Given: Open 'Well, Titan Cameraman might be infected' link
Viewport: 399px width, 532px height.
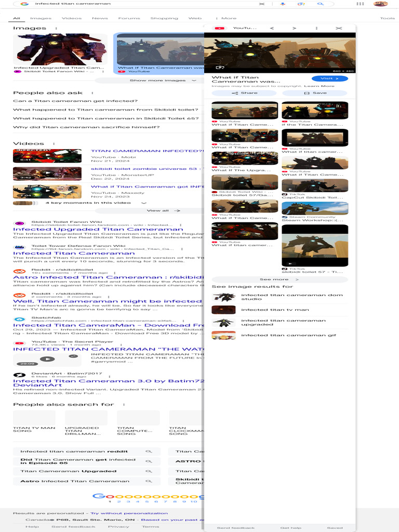Looking at the screenshot, I should coord(107,301).
